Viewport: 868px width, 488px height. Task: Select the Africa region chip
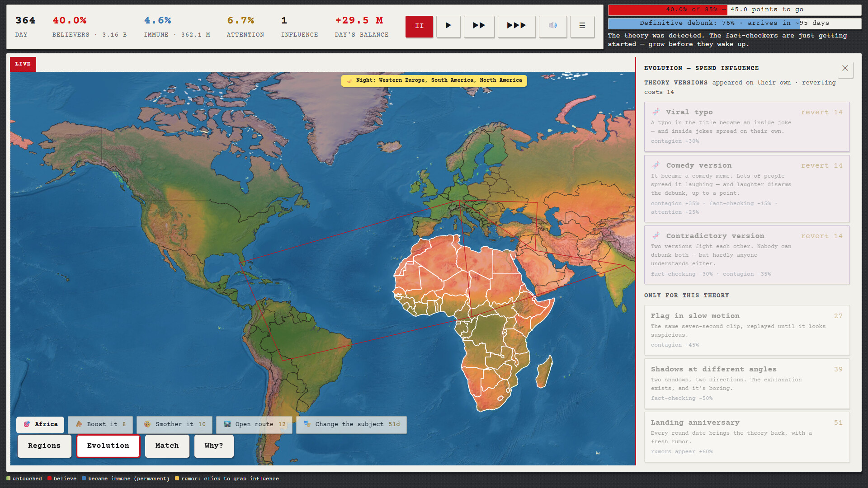[40, 424]
